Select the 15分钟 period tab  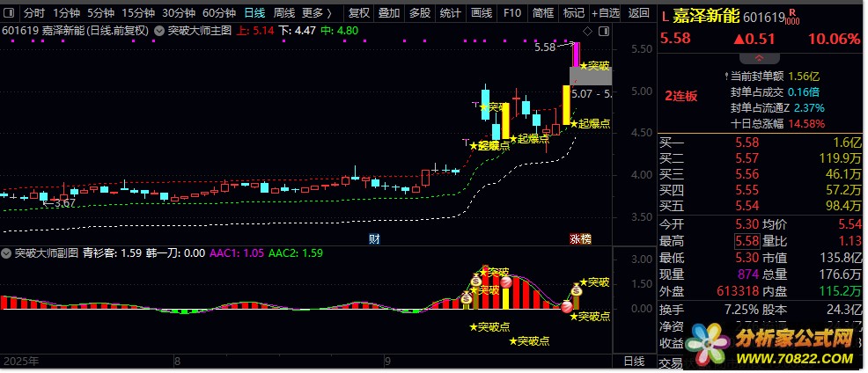tap(138, 12)
